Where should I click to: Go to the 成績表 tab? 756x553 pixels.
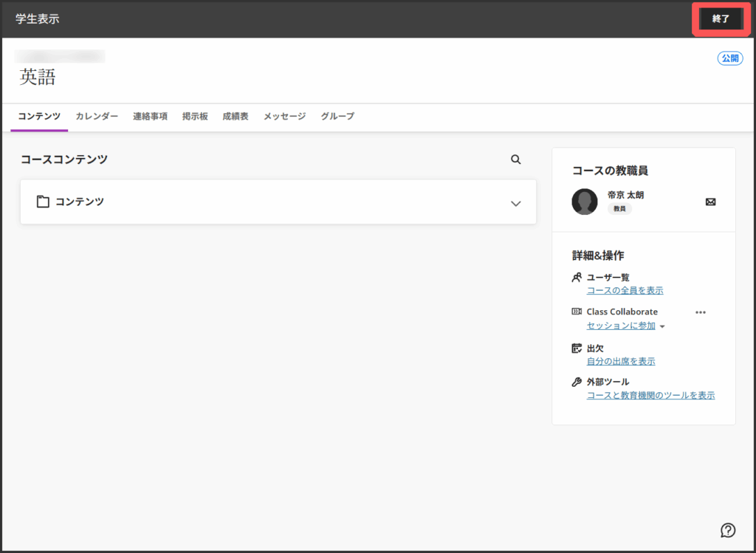[236, 117]
